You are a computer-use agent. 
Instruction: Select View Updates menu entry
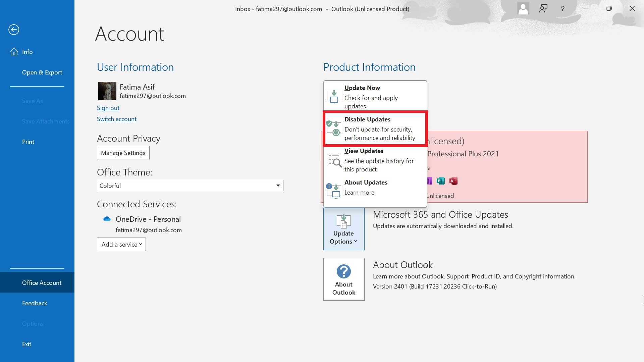point(375,160)
